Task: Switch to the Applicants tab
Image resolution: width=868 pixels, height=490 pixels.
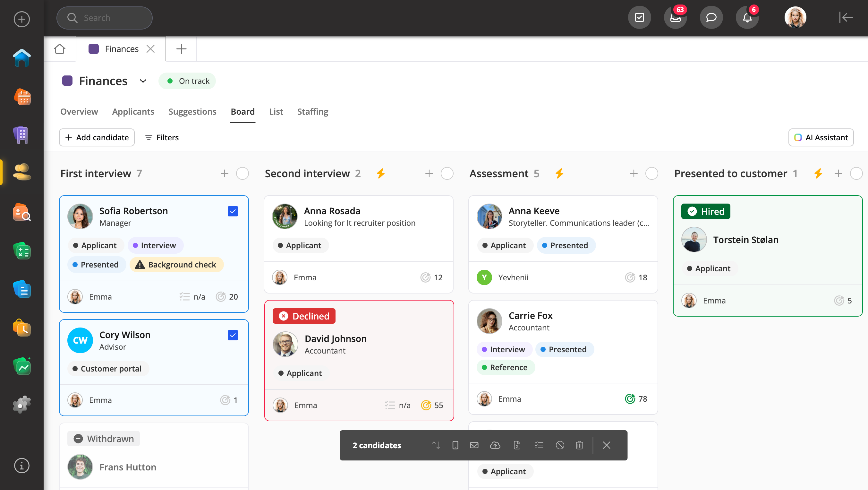Action: tap(133, 112)
